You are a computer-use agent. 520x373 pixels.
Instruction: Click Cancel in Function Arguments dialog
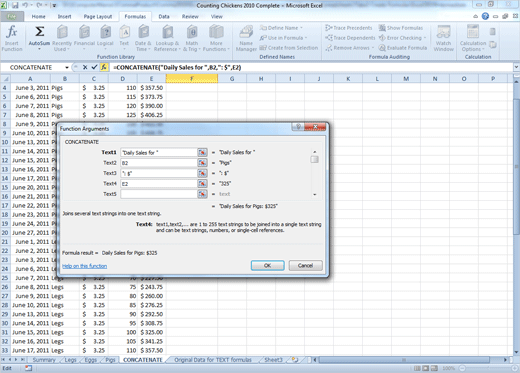click(305, 265)
